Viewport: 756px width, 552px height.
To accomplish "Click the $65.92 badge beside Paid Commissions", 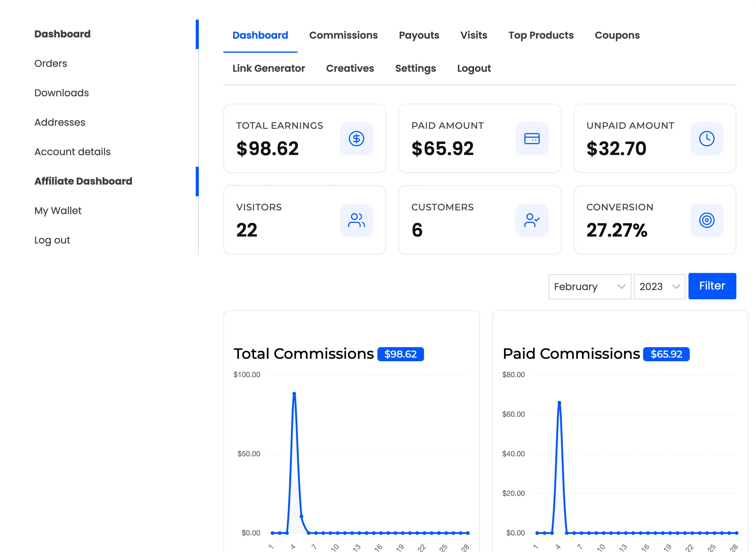I will 666,354.
